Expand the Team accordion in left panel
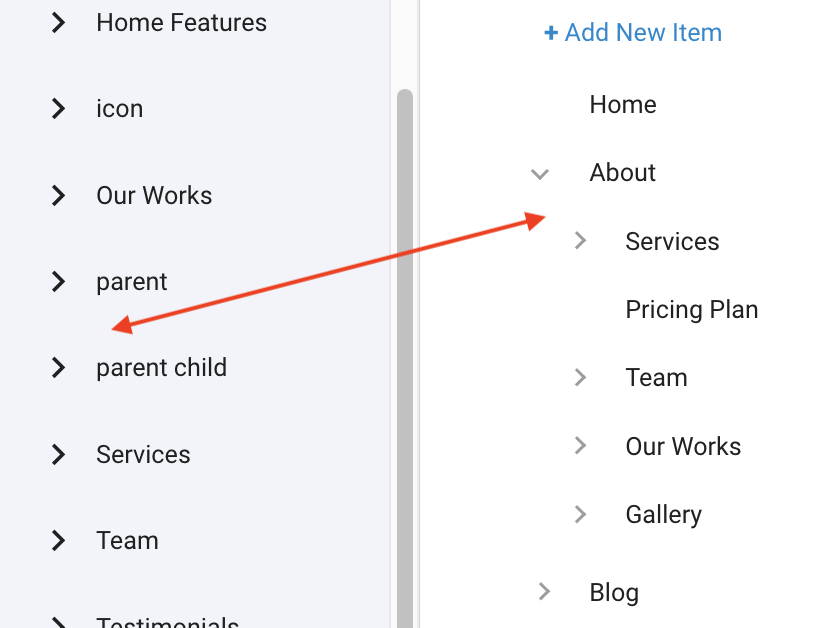 click(x=58, y=541)
